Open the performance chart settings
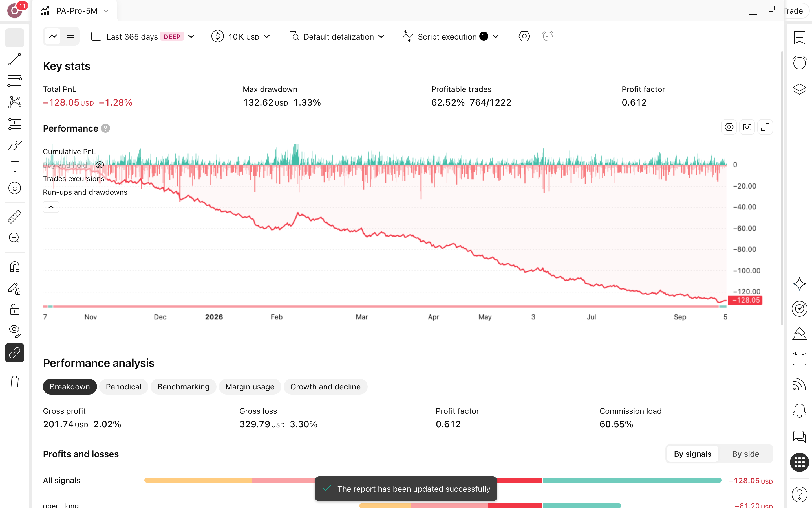Screen dimensions: 812x508 click(729, 127)
